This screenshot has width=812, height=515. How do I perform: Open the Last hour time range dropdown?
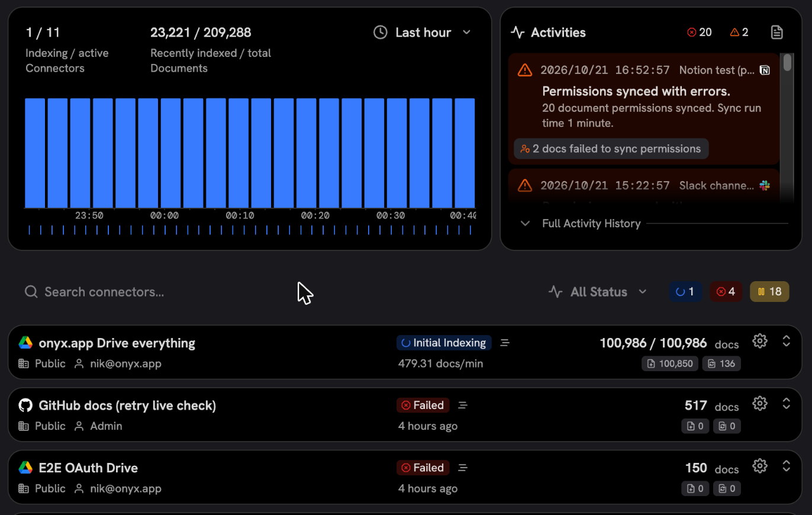[422, 33]
